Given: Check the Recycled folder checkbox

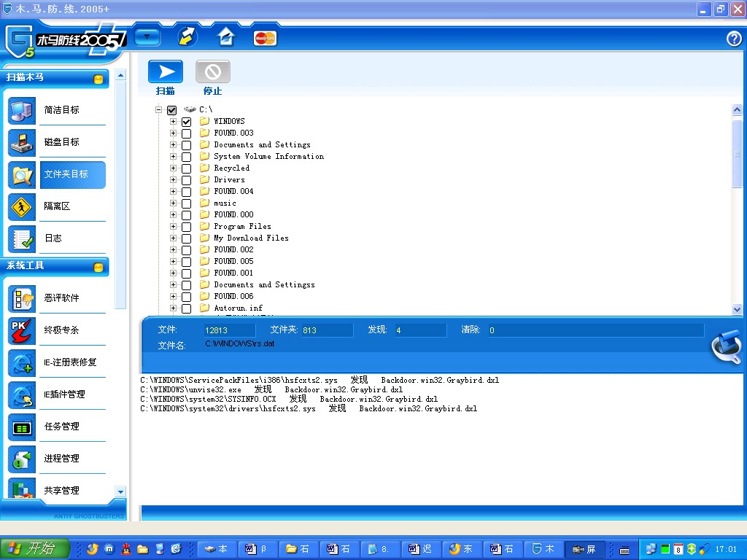Looking at the screenshot, I should point(186,168).
